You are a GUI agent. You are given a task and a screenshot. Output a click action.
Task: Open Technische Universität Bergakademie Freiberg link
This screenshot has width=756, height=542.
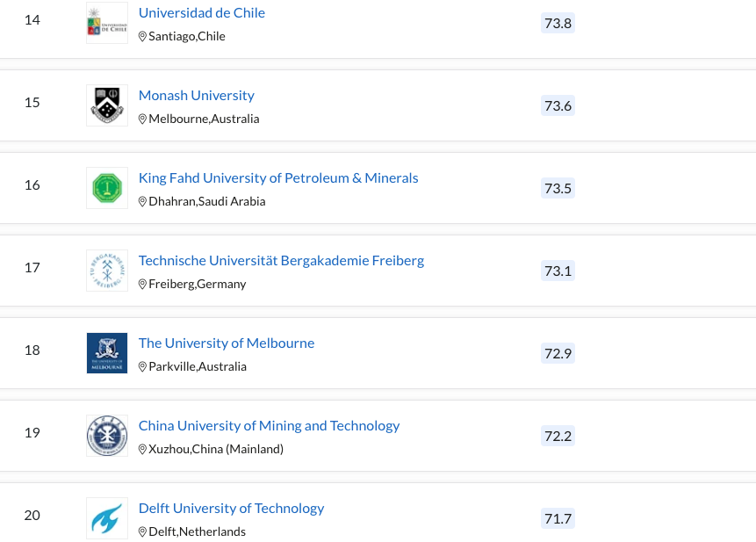(x=281, y=261)
